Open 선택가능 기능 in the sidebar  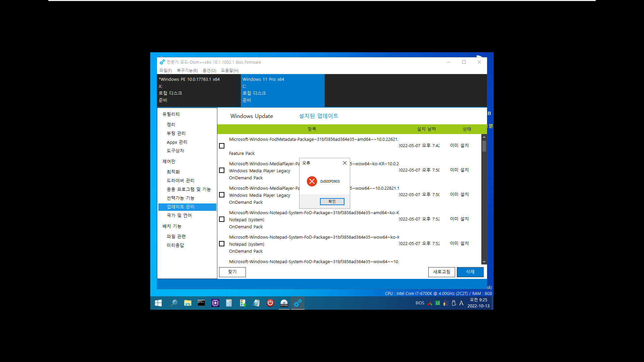pyautogui.click(x=180, y=198)
